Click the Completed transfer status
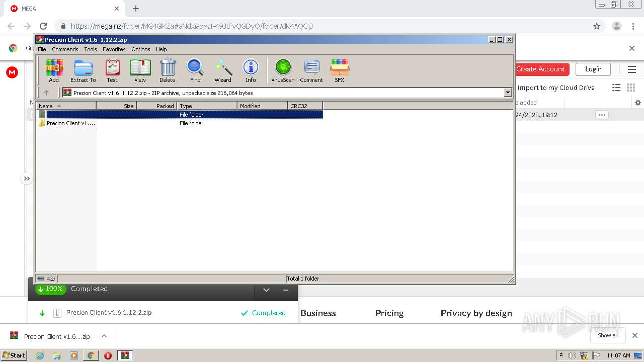Image resolution: width=644 pixels, height=362 pixels. [263, 313]
